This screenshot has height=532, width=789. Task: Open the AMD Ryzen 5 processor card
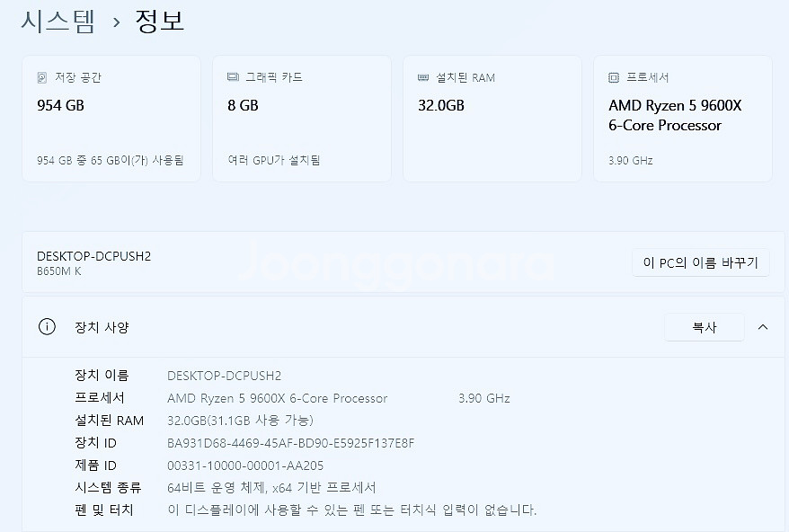683,118
